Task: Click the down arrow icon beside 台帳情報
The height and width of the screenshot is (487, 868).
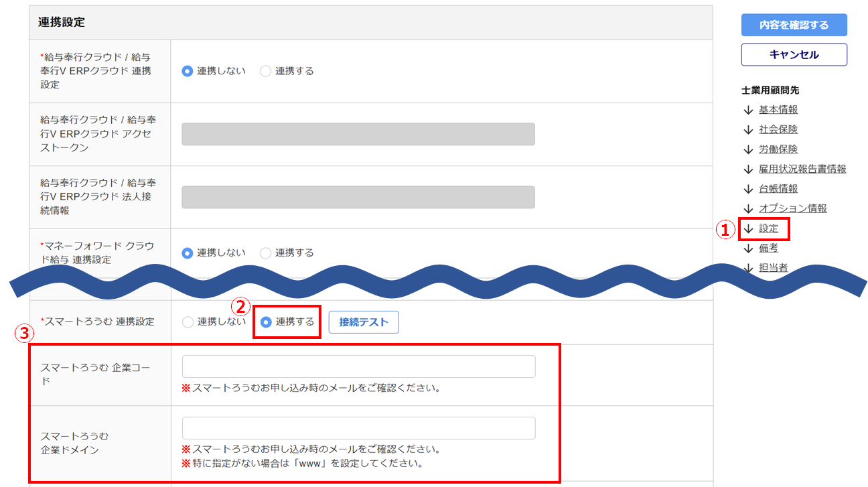Action: tap(748, 189)
